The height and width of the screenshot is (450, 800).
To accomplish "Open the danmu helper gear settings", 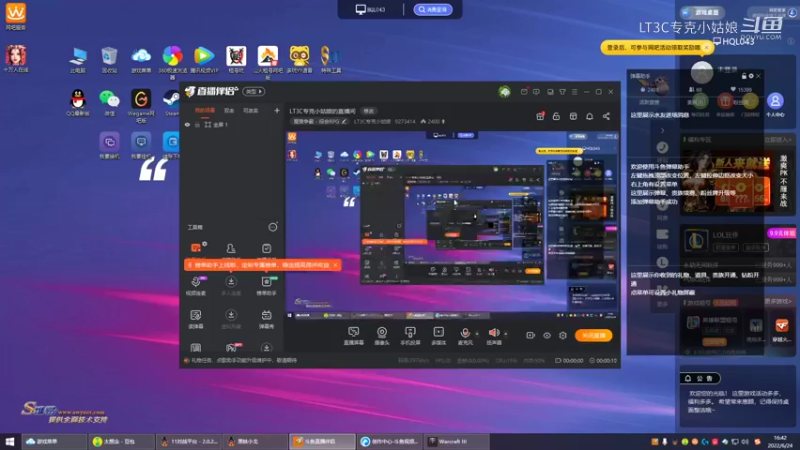I will [751, 76].
